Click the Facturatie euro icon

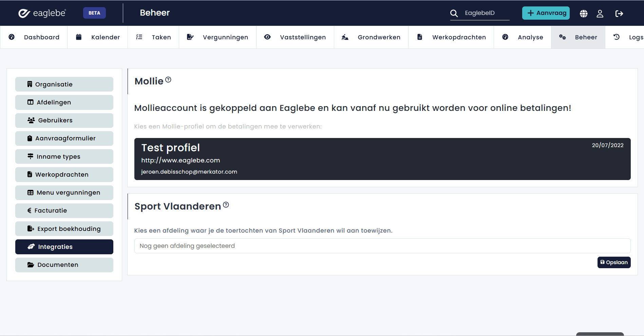click(30, 210)
